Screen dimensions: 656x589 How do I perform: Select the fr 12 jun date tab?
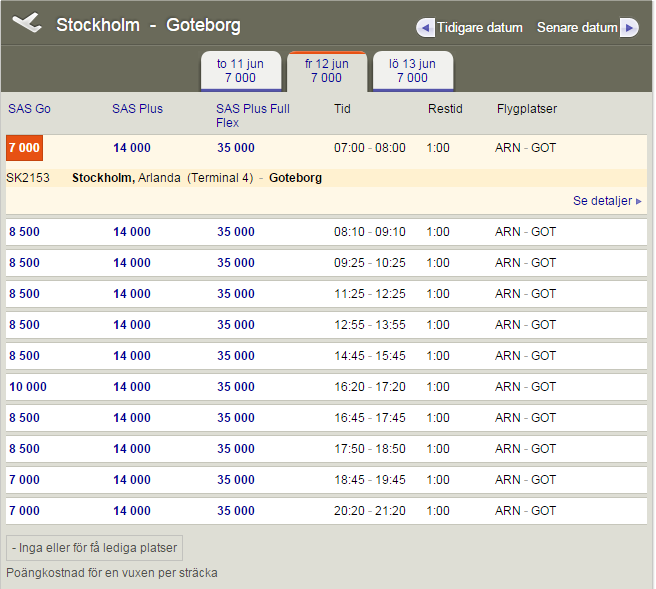326,70
